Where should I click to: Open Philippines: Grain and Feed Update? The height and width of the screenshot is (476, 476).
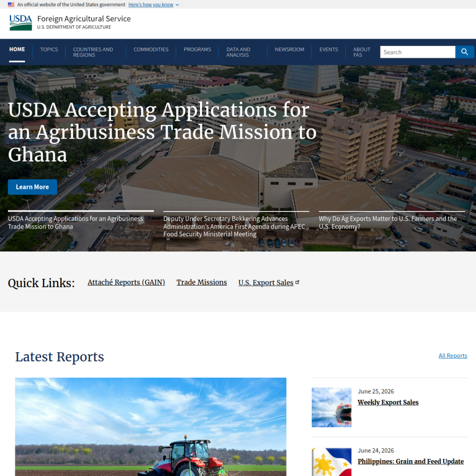pyautogui.click(x=410, y=461)
